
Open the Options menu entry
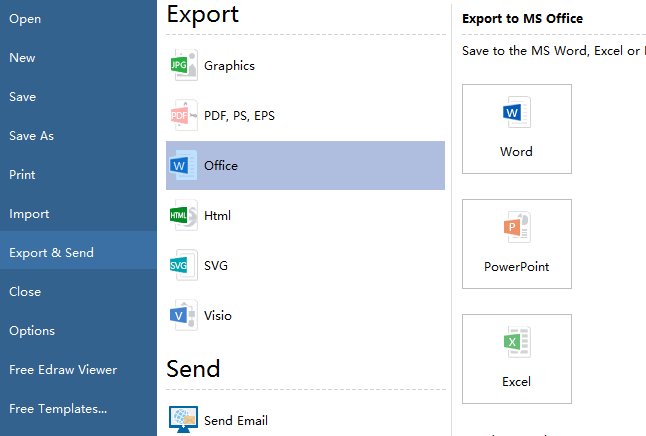(x=32, y=331)
